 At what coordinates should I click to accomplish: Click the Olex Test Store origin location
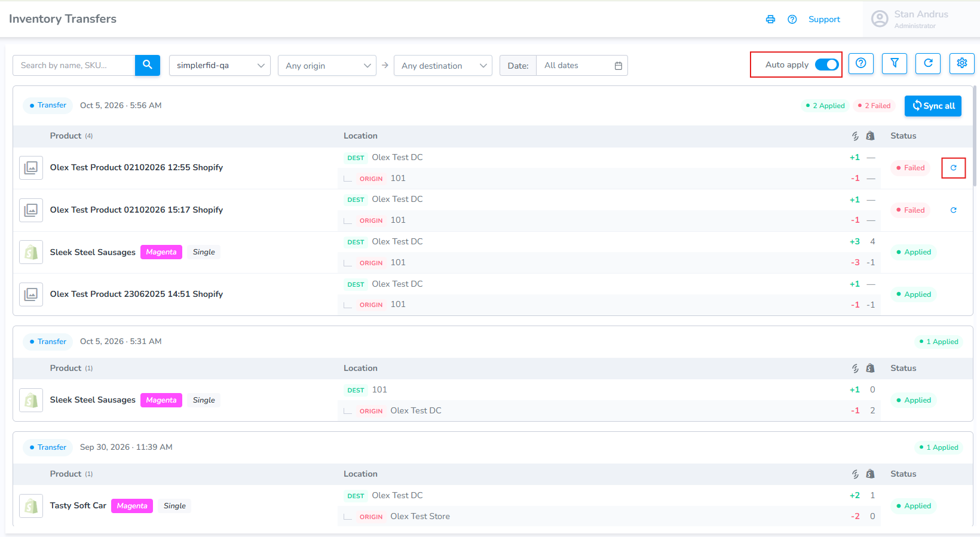[x=420, y=517]
